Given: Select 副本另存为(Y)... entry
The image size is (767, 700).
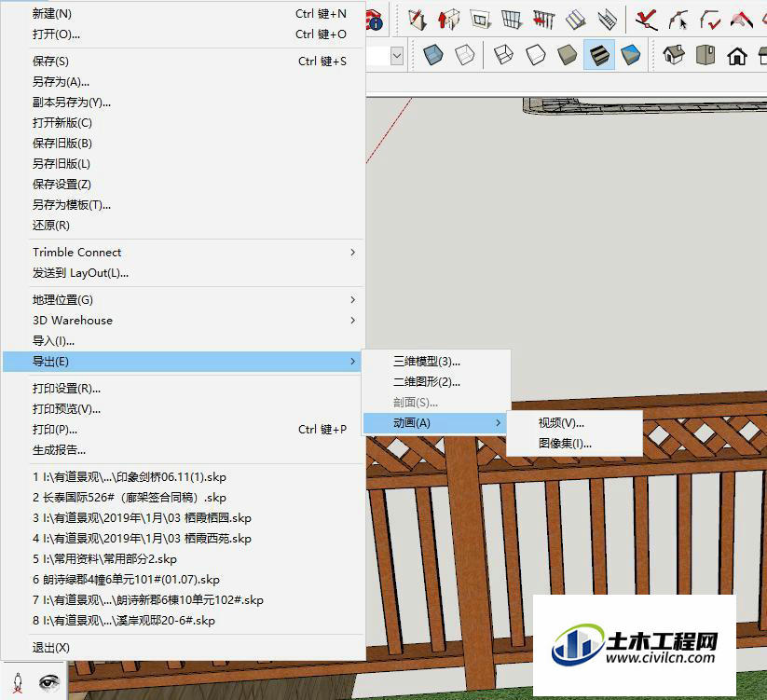Looking at the screenshot, I should (x=184, y=103).
